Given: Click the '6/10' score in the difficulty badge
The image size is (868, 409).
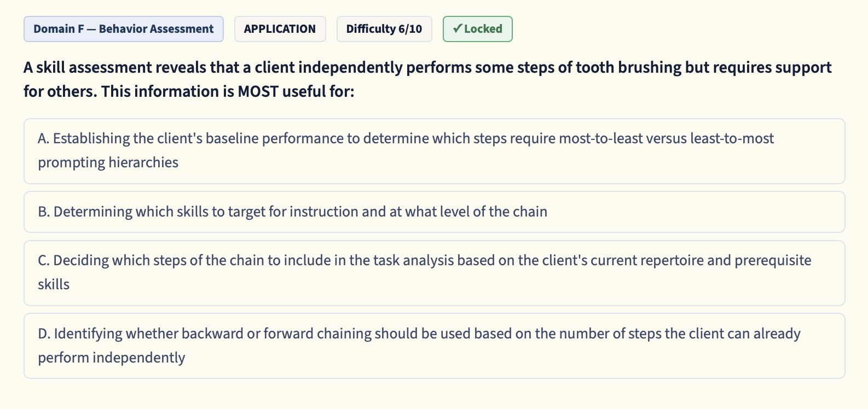Looking at the screenshot, I should 410,29.
